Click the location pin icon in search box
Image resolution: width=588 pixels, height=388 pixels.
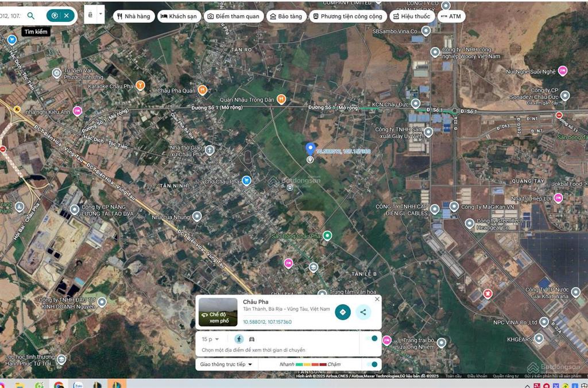coord(55,15)
